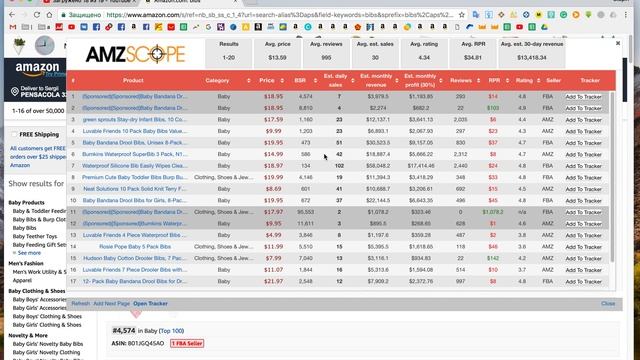Click the Amazon logo behind the overlay
The height and width of the screenshot is (360, 640).
[38, 69]
